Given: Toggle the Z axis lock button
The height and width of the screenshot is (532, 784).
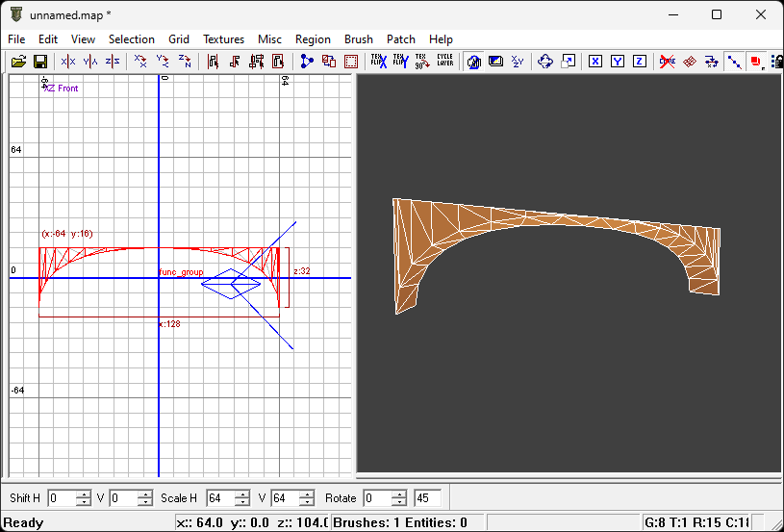Looking at the screenshot, I should pyautogui.click(x=639, y=62).
